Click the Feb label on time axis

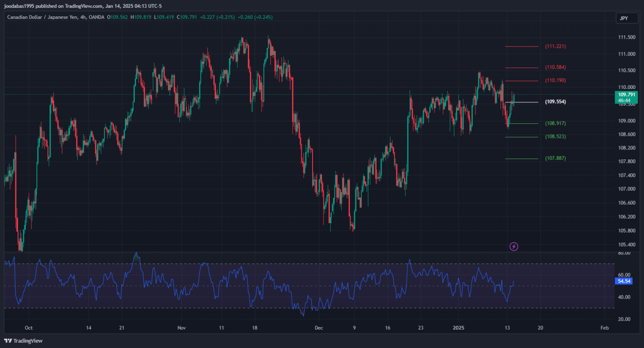click(604, 327)
